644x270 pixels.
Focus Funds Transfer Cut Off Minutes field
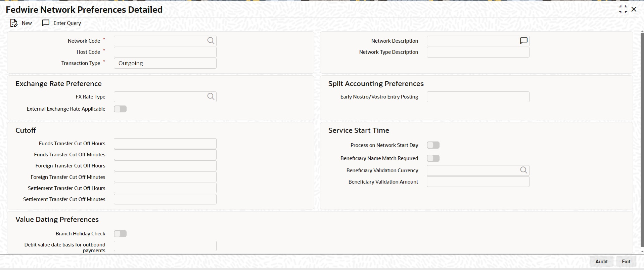click(x=165, y=155)
